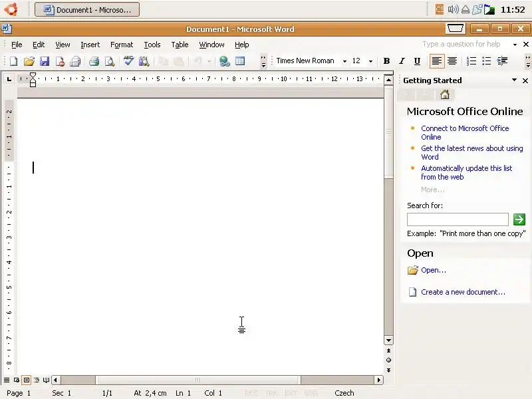
Task: Switch to Web Layout view
Action: 16,380
